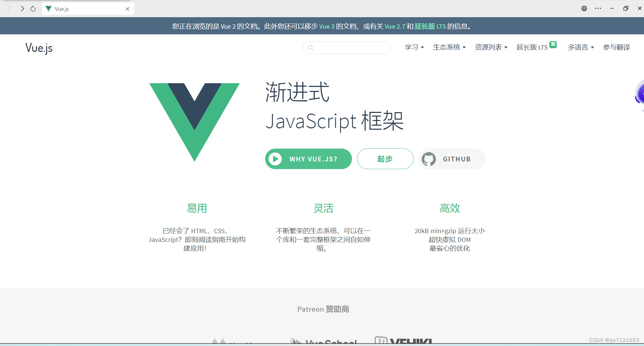Screen dimensions: 644x346
Task: Expand the 多语言 dropdown menu
Action: 581,48
